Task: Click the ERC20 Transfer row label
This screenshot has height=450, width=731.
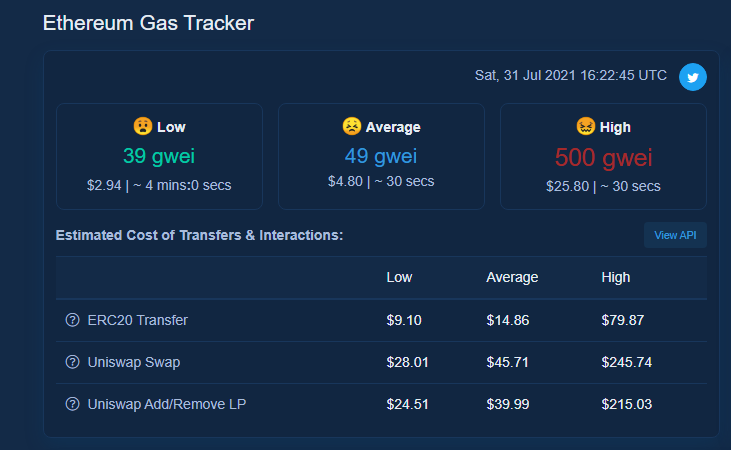Action: 138,320
